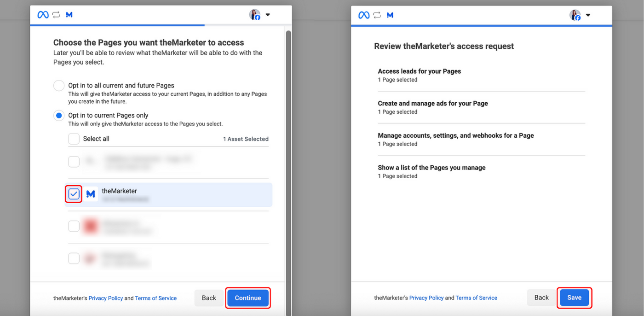Tick the last page checkbox in list
Screen dimensions: 644x316
tap(74, 258)
